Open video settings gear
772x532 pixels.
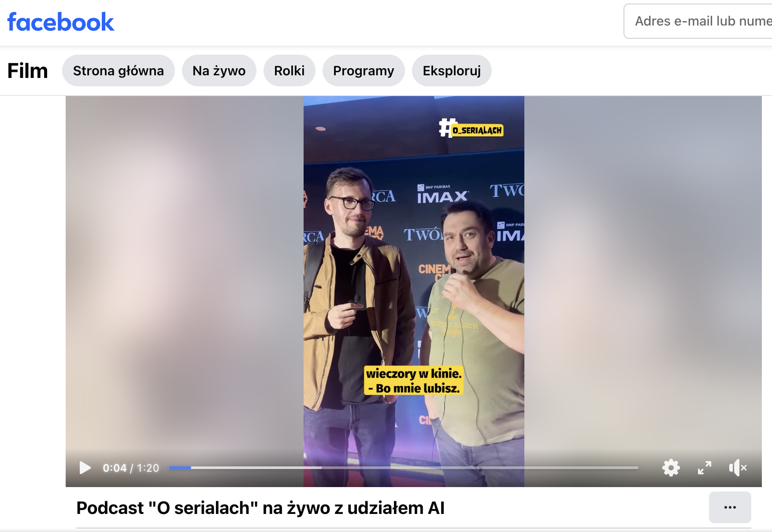pyautogui.click(x=671, y=468)
